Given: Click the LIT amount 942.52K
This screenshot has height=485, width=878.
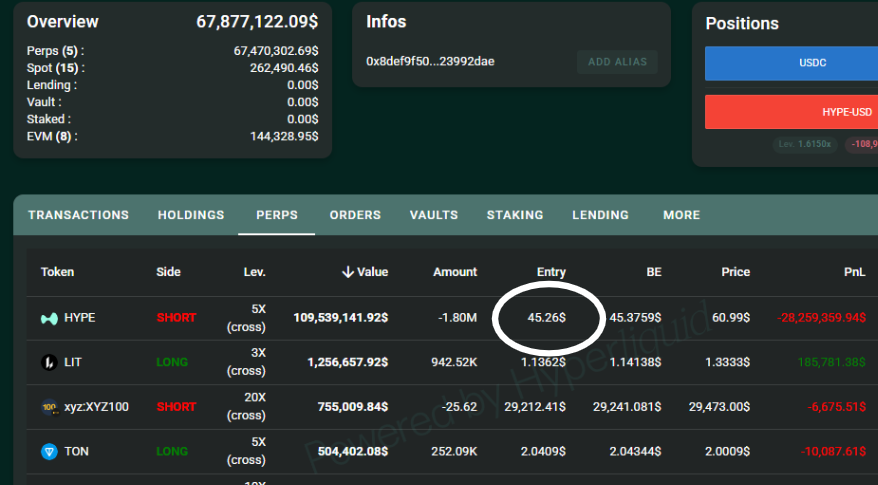Looking at the screenshot, I should coord(454,362).
